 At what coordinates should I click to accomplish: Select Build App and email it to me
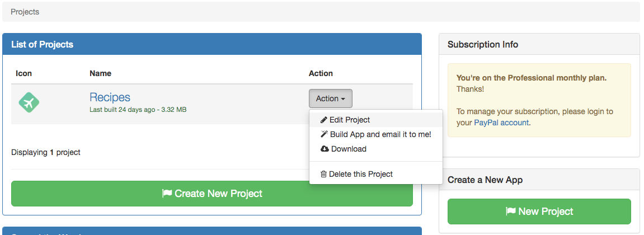click(380, 134)
